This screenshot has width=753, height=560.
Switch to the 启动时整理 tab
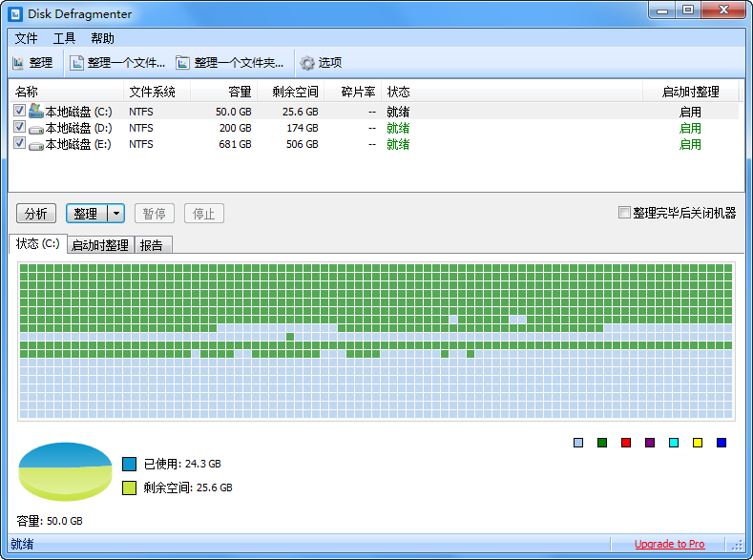100,245
